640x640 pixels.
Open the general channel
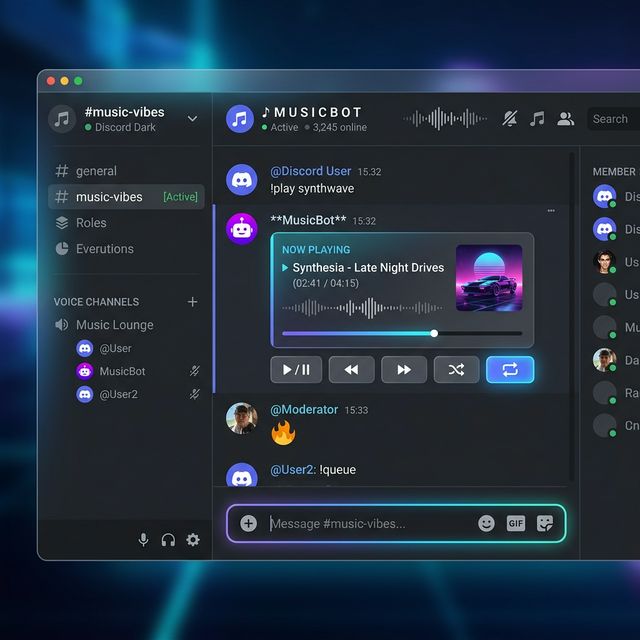[x=127, y=171]
